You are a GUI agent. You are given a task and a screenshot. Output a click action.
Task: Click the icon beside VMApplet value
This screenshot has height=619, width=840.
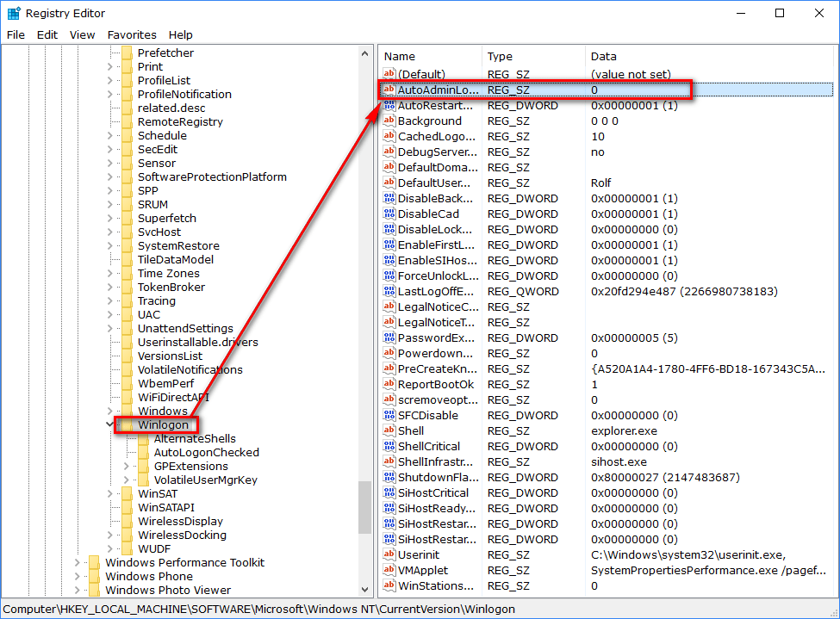(389, 570)
